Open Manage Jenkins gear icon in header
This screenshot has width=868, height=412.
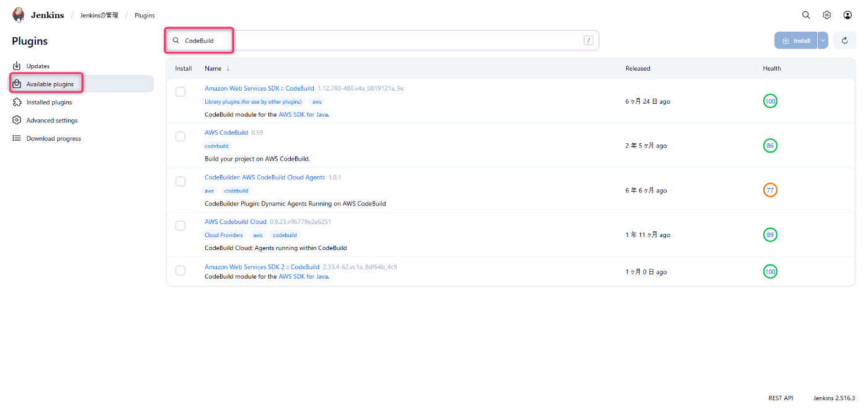(x=826, y=15)
